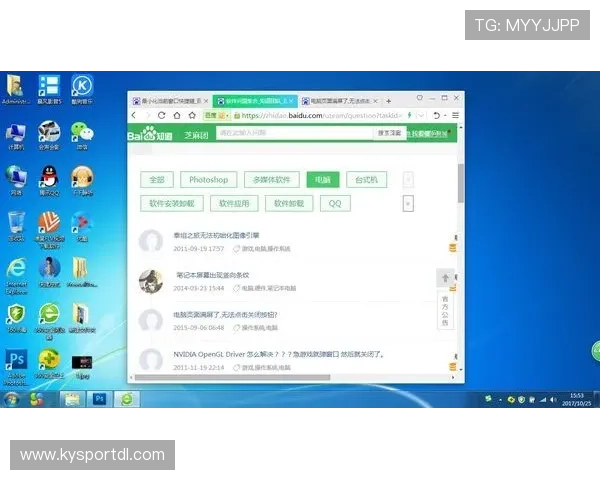The width and height of the screenshot is (600, 480).
Task: Open the Recycle Bin desktop icon
Action: pyautogui.click(x=16, y=226)
